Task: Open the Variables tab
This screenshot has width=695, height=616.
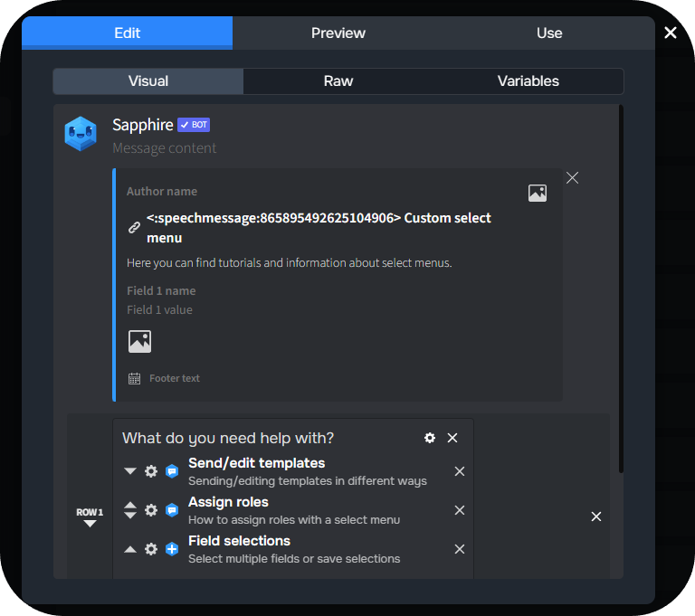Action: [x=528, y=81]
